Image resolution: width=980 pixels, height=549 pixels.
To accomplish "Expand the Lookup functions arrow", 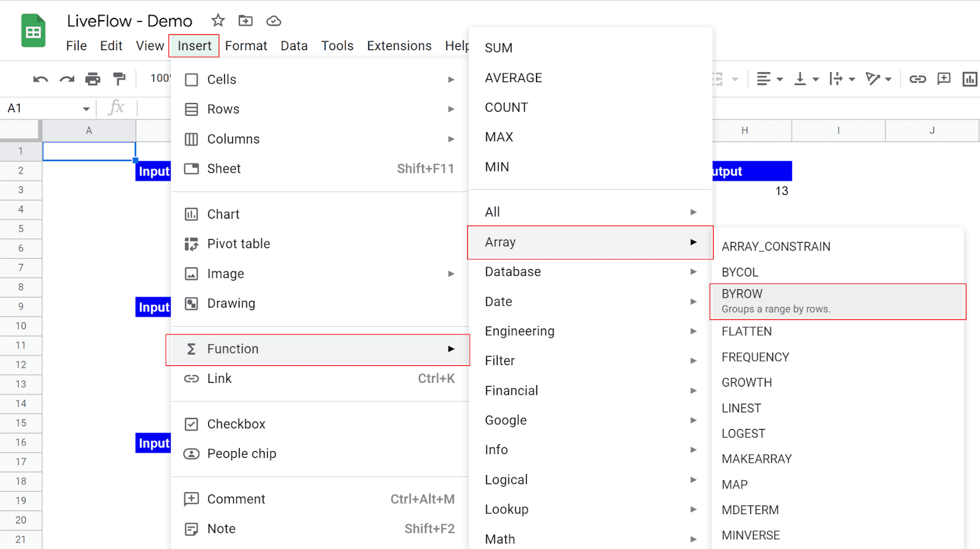I will tap(693, 509).
